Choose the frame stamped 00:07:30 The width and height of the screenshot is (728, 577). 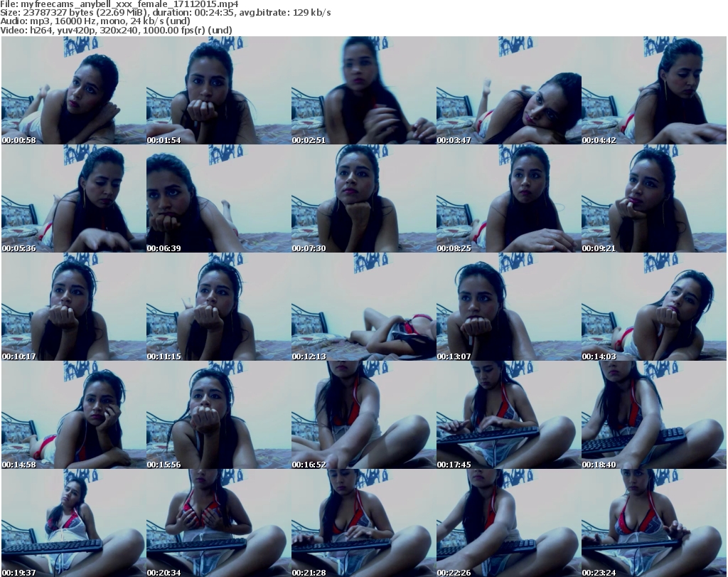pyautogui.click(x=363, y=198)
